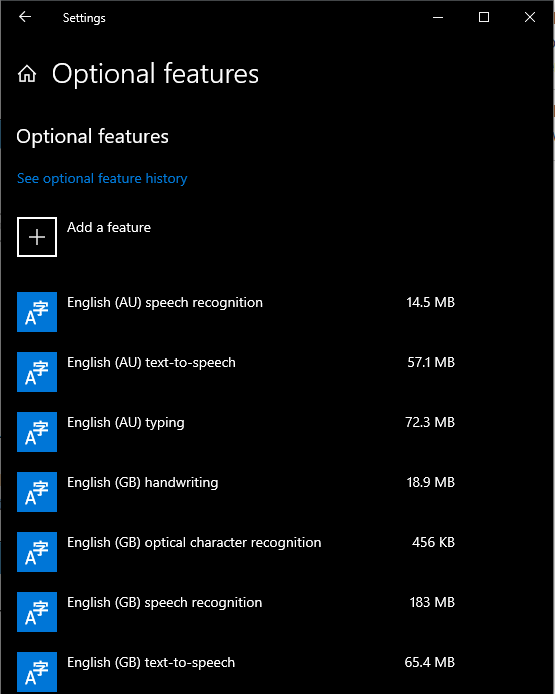Screen dimensions: 555x694
Task: Click the English (AU) text-to-speech language icon
Action: click(37, 372)
